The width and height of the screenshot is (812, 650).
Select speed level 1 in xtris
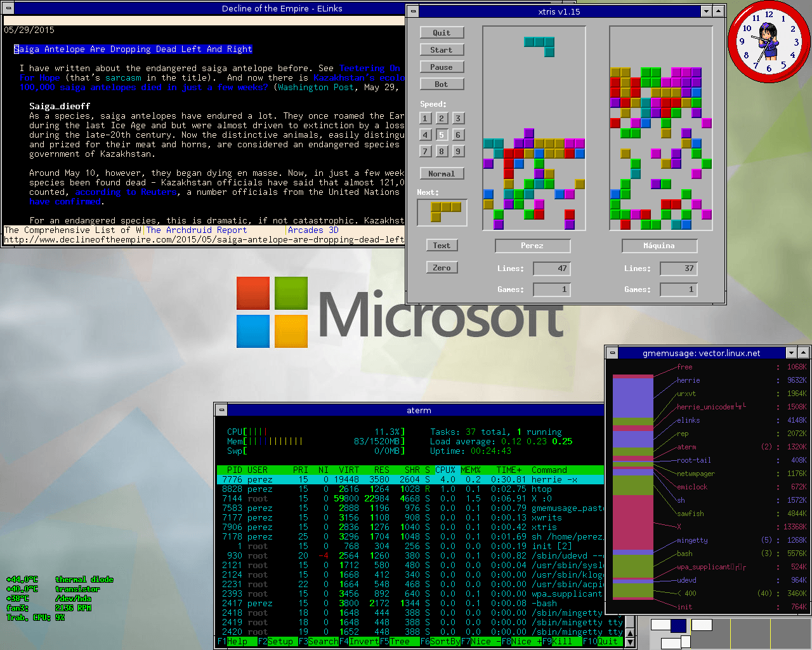(426, 118)
